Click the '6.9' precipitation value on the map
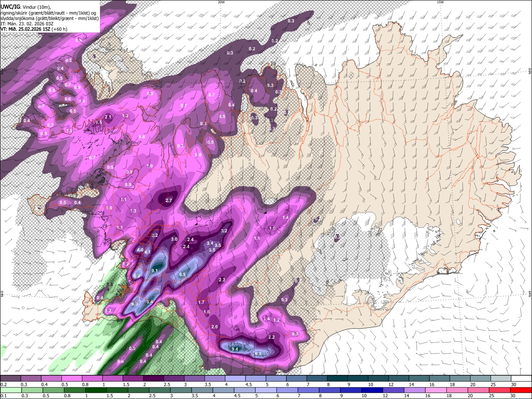This screenshot has height=399, width=532. [x=182, y=274]
